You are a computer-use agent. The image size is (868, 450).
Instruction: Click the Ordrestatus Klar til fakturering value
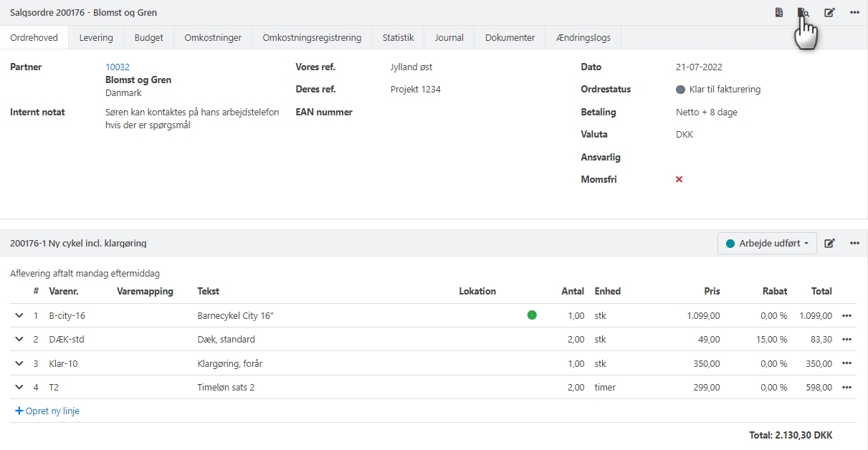pyautogui.click(x=724, y=90)
